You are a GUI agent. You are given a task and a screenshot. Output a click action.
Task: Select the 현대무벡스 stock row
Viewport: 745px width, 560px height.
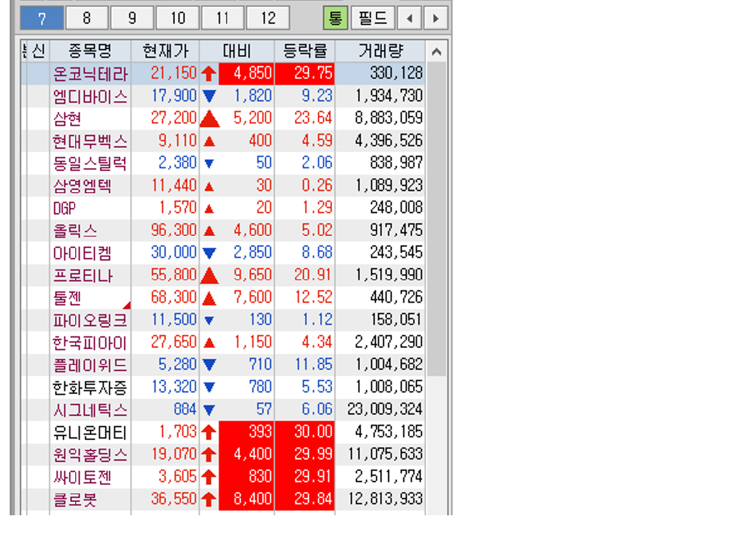click(223, 141)
